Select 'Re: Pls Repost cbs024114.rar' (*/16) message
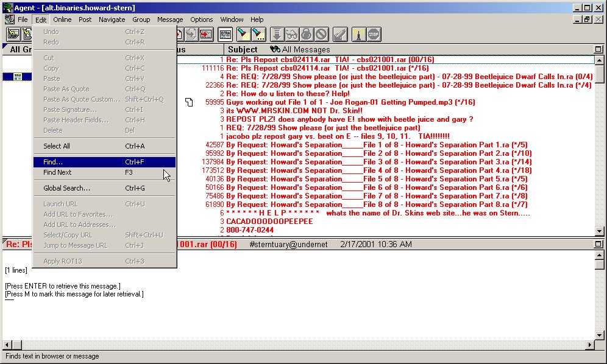Screen dimensions: 607x364 tap(327, 68)
